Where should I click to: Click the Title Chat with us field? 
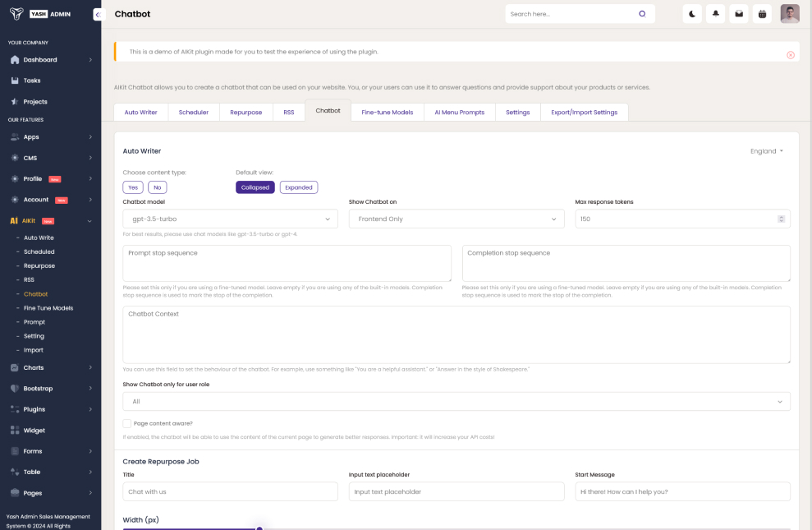pyautogui.click(x=230, y=491)
